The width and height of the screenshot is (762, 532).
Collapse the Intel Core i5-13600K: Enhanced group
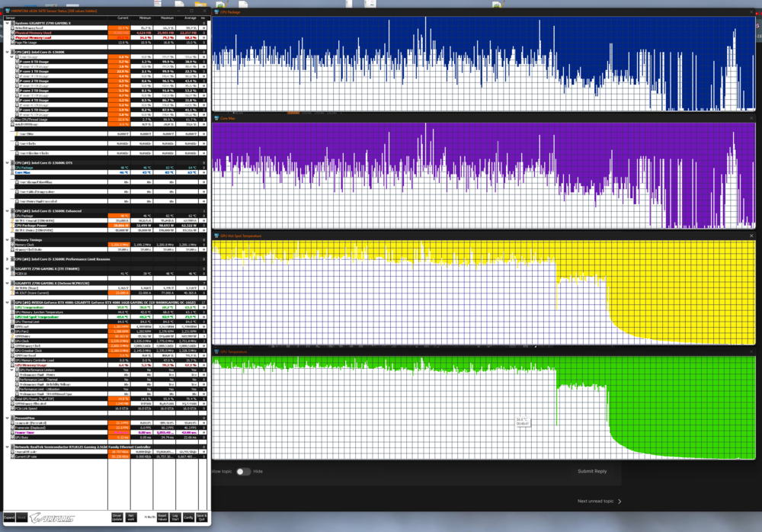[x=7, y=211]
